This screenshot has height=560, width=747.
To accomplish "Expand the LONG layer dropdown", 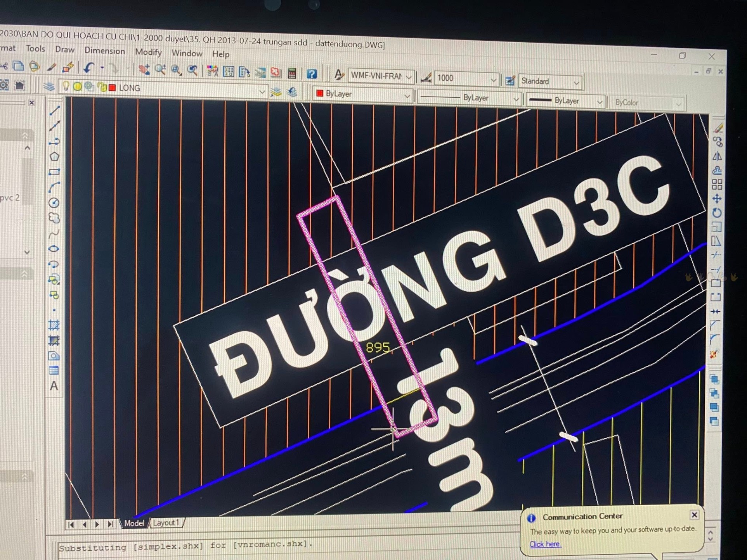I will point(262,92).
